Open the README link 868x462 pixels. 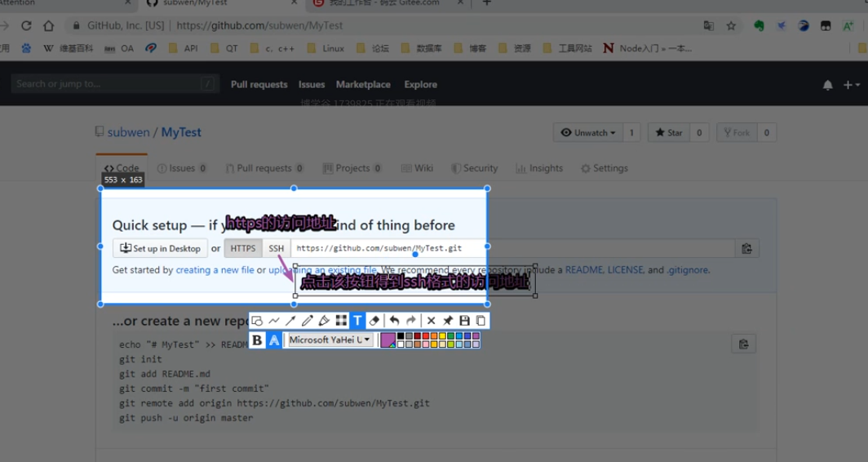coord(584,270)
